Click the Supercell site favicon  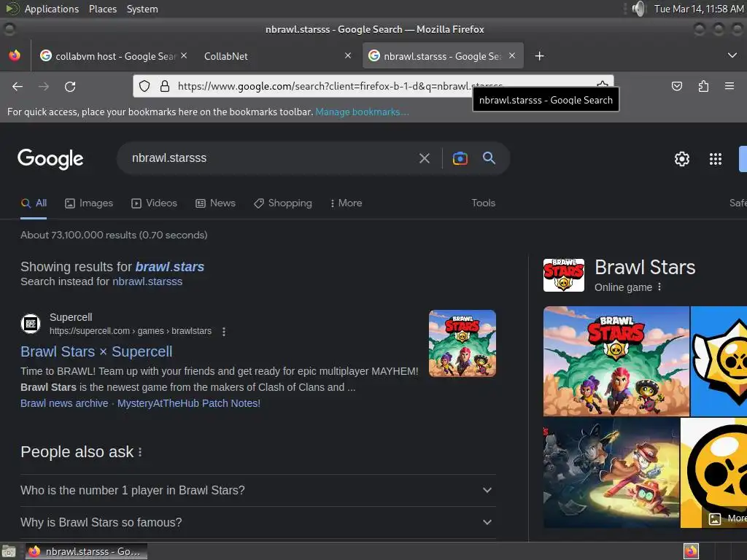[x=31, y=324]
